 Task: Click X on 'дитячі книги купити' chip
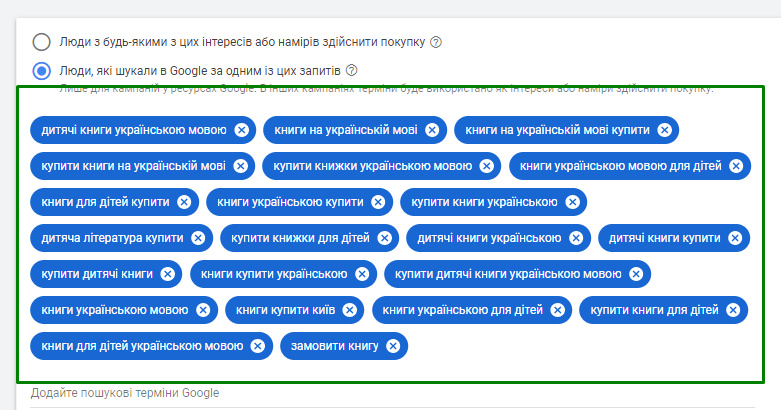click(735, 238)
